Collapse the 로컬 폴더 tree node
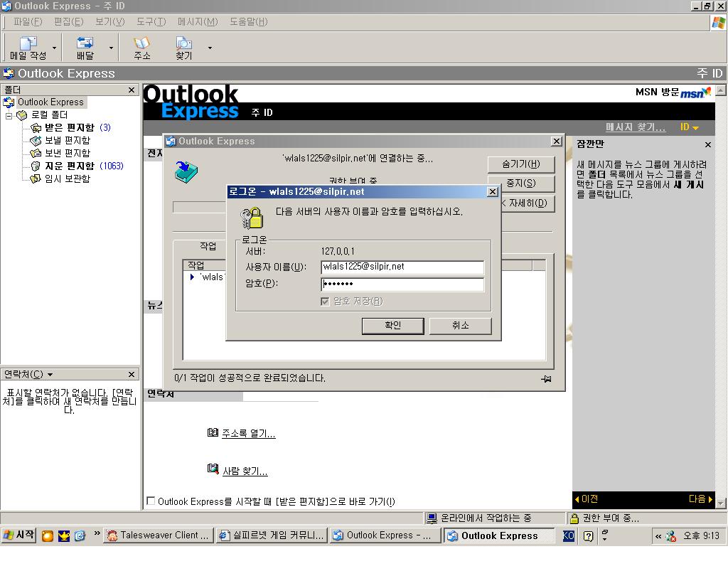 [x=9, y=115]
